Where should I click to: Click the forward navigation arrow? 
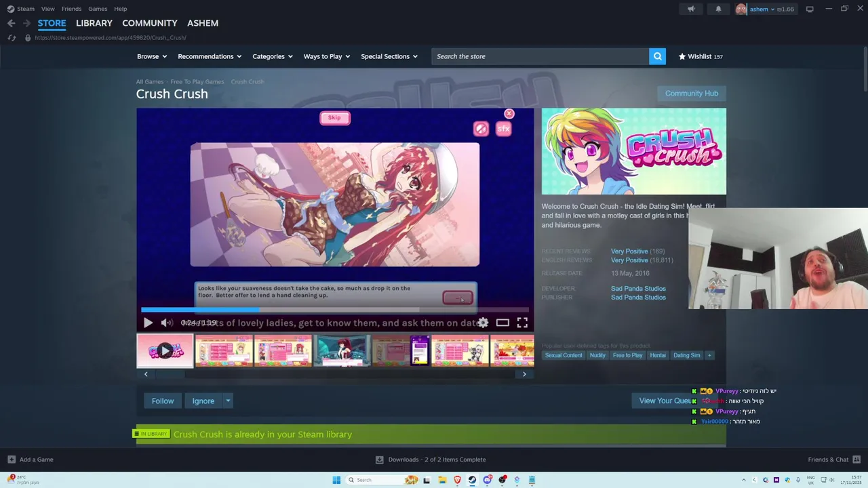26,23
